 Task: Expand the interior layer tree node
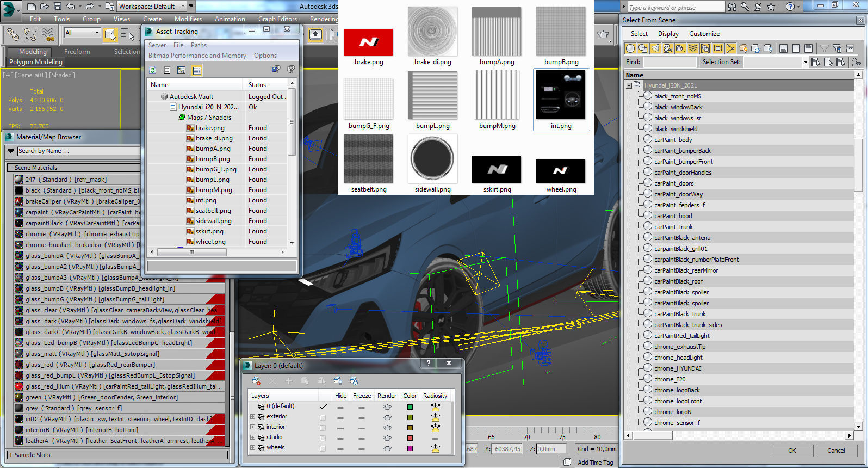tap(252, 427)
